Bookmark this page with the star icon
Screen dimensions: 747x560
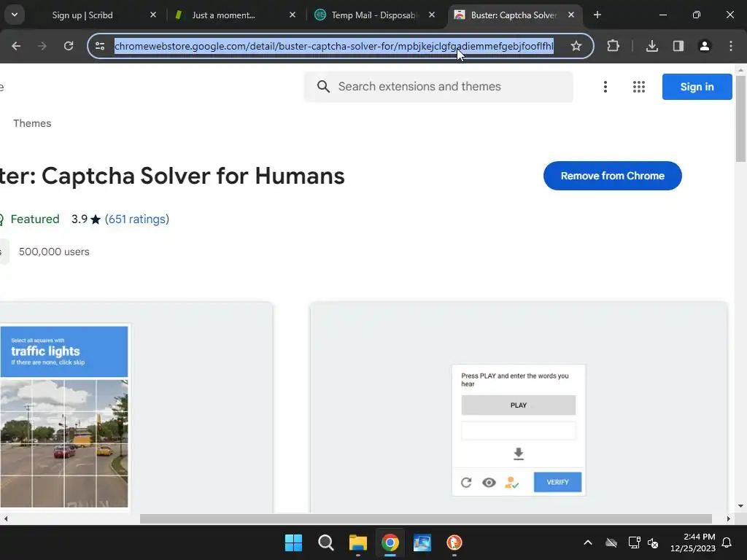tap(576, 46)
